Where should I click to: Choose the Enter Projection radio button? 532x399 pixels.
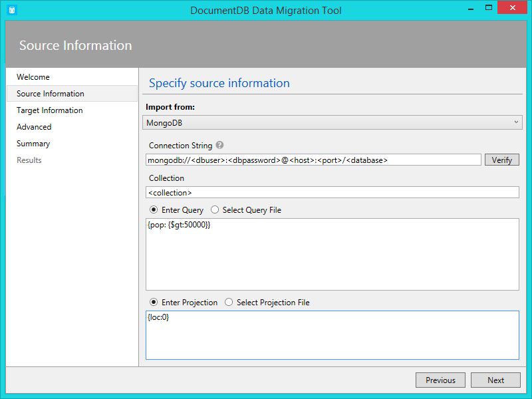[153, 303]
